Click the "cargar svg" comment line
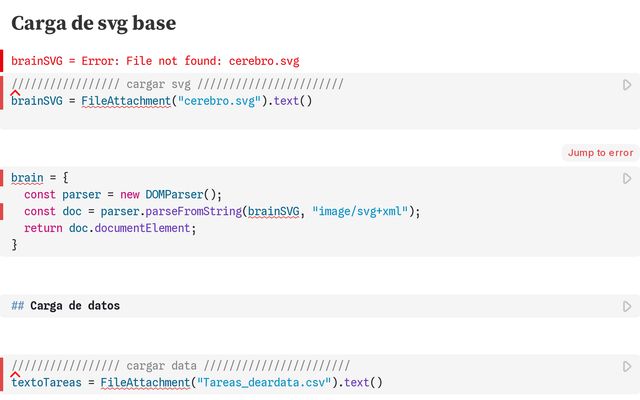The height and width of the screenshot is (400, 640). [x=177, y=84]
